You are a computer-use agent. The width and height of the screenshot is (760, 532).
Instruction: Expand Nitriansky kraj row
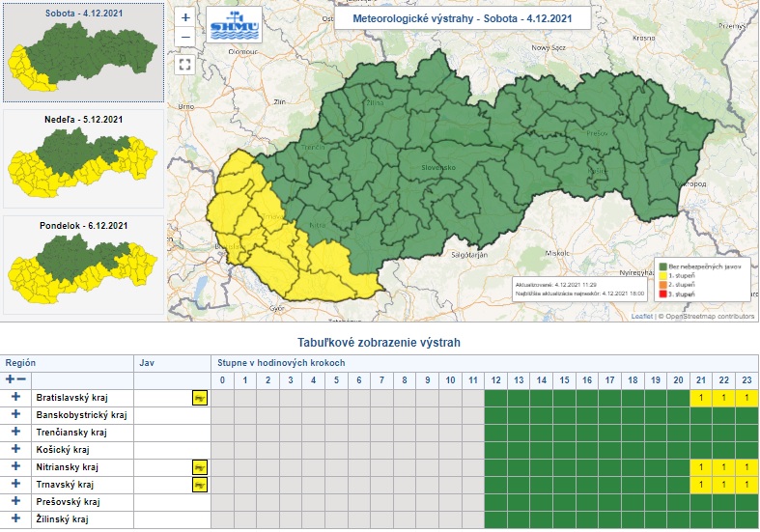click(16, 466)
